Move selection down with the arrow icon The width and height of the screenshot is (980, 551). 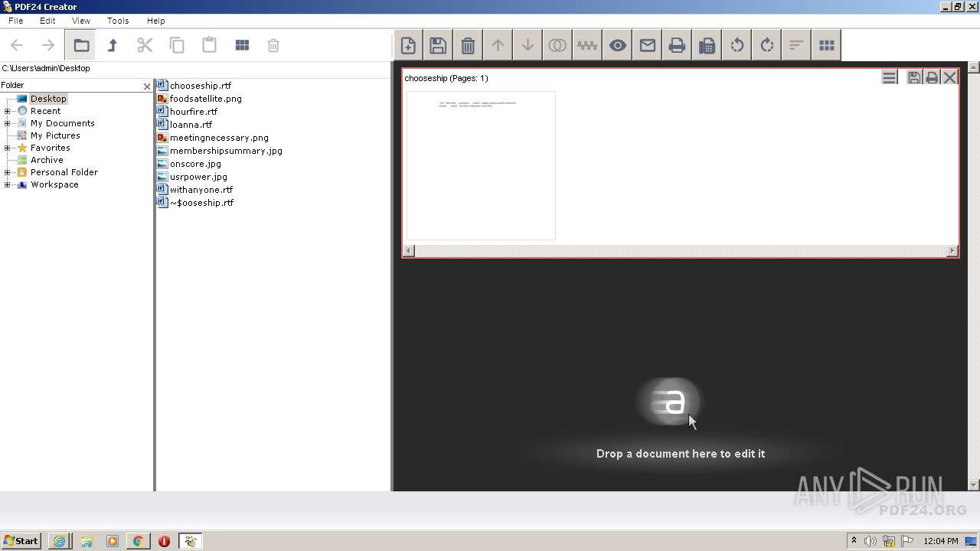[528, 45]
